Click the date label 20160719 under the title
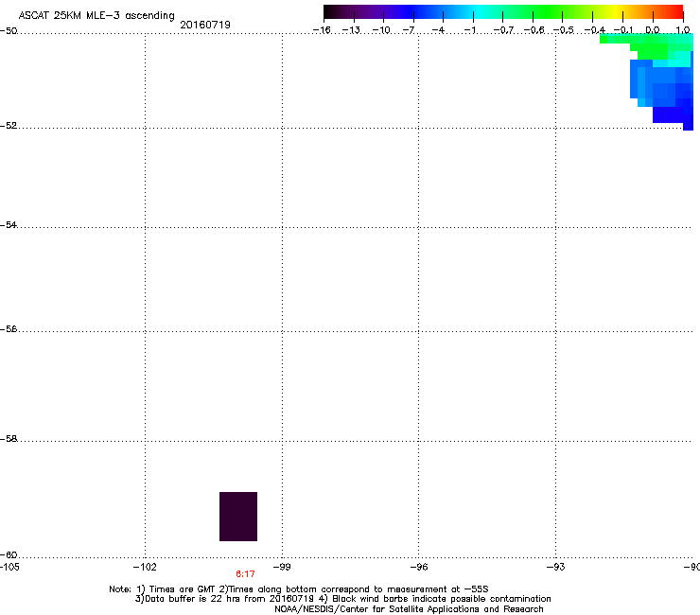This screenshot has width=700, height=615. click(205, 25)
